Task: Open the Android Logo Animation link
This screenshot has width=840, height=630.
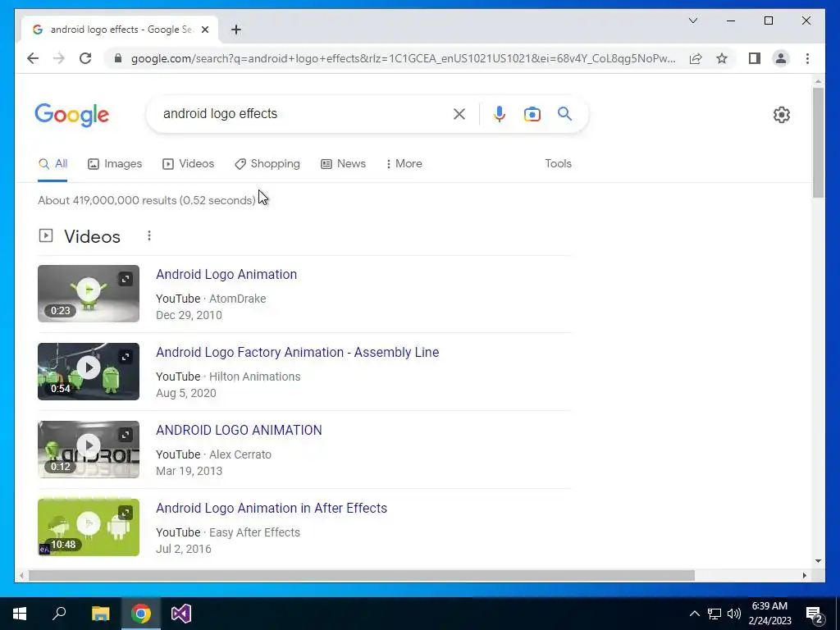Action: (226, 274)
